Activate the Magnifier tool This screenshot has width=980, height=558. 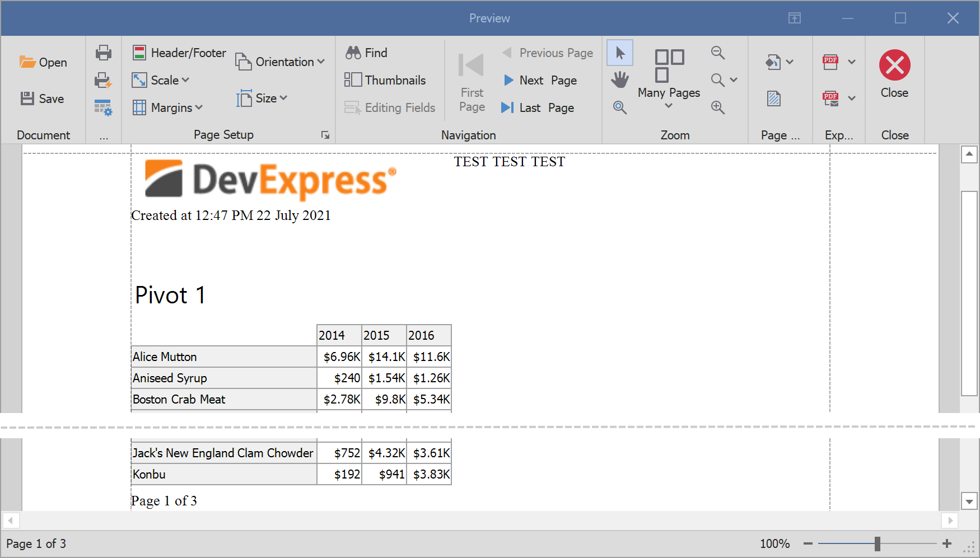620,107
